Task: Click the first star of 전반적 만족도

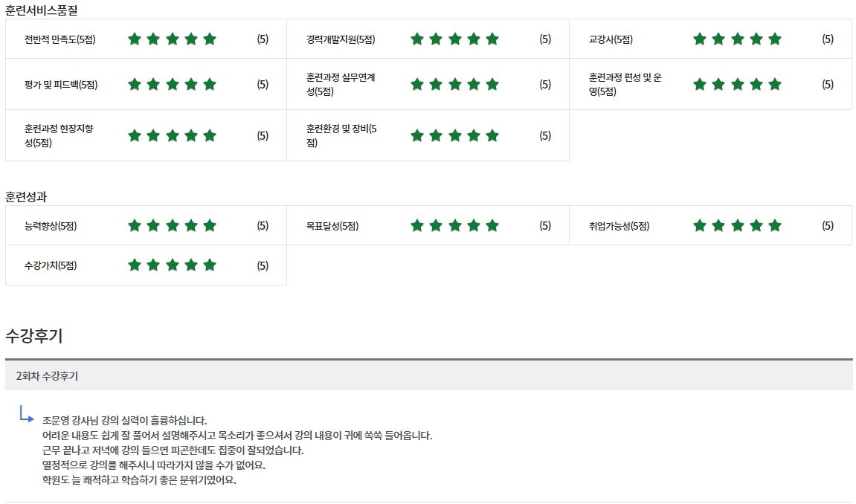Action: coord(135,39)
